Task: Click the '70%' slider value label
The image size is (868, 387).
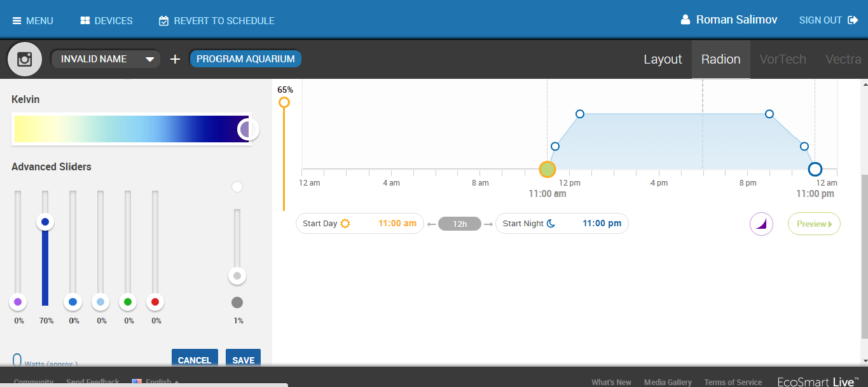Action: tap(46, 321)
